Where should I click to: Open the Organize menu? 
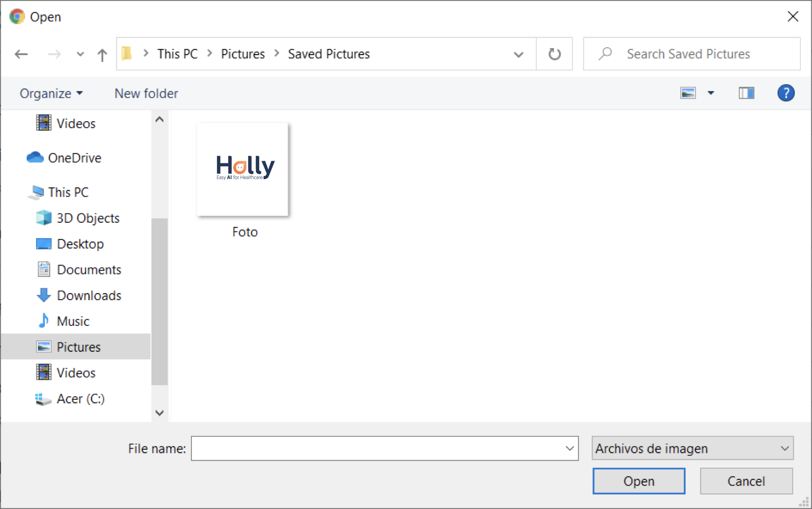(51, 93)
